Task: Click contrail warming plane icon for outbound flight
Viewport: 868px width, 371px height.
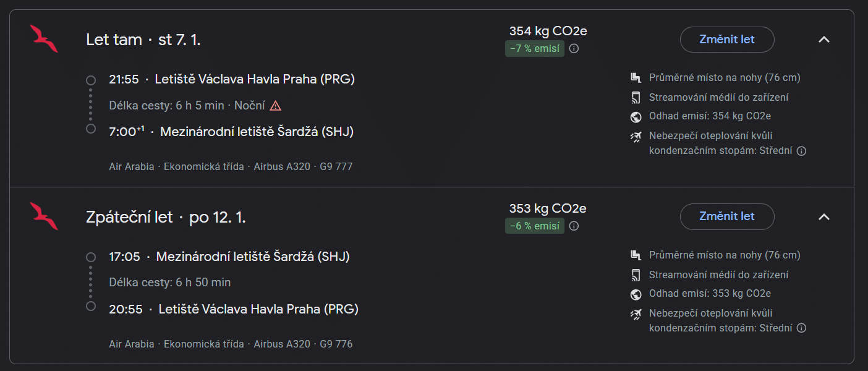Action: coord(636,136)
